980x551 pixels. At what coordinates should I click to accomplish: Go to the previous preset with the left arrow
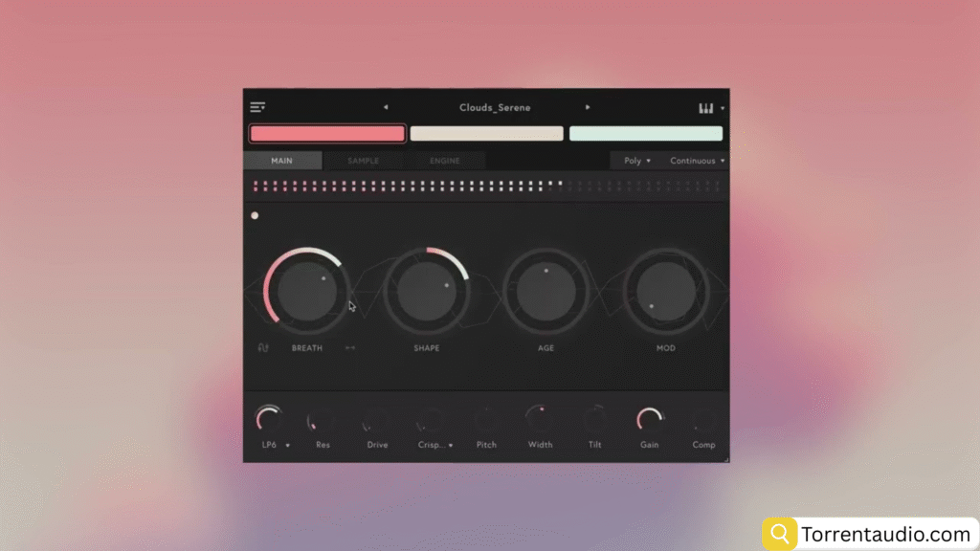tap(386, 108)
